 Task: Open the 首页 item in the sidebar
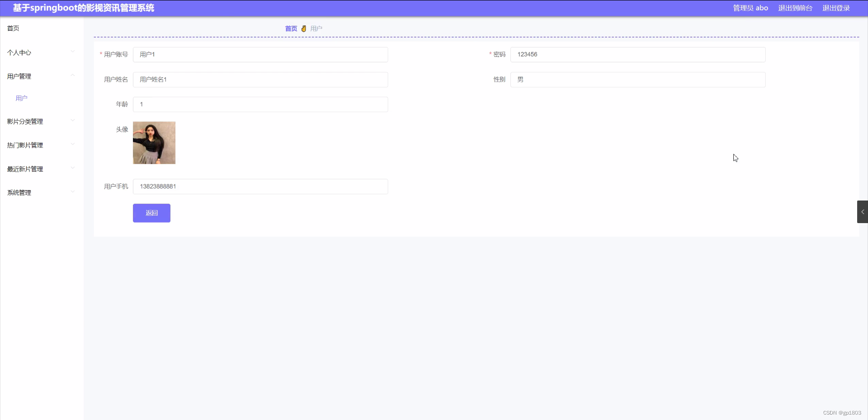coord(13,28)
